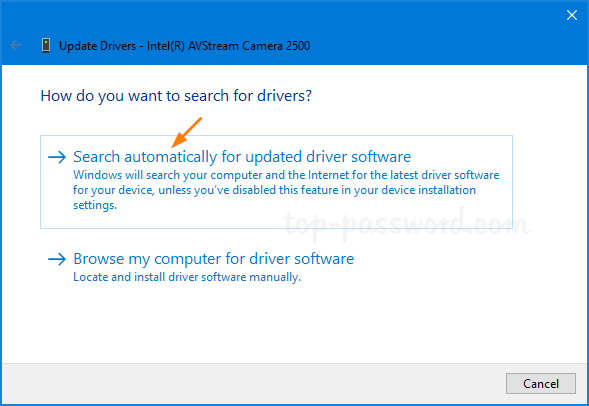
Task: Click blank white area below Browse option
Action: tap(293, 323)
